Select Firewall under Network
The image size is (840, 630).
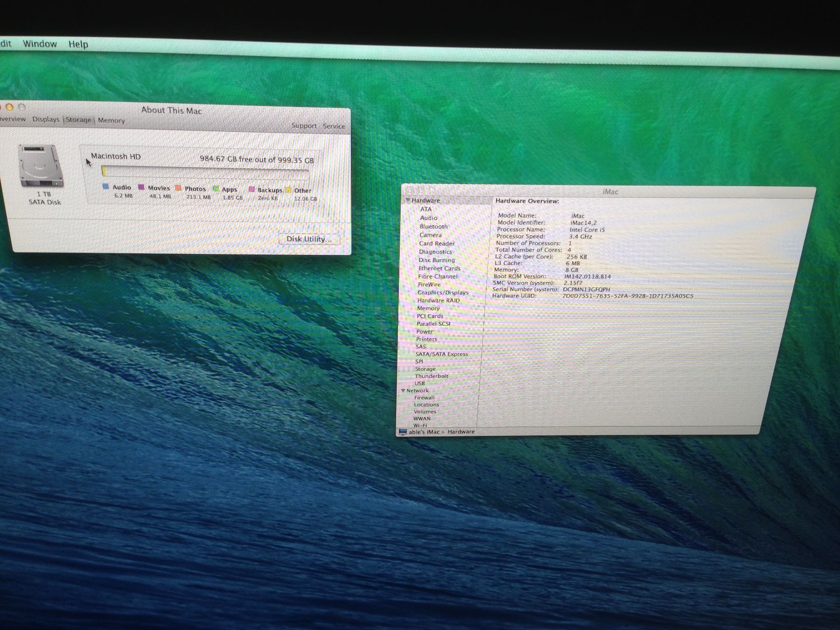coord(424,398)
